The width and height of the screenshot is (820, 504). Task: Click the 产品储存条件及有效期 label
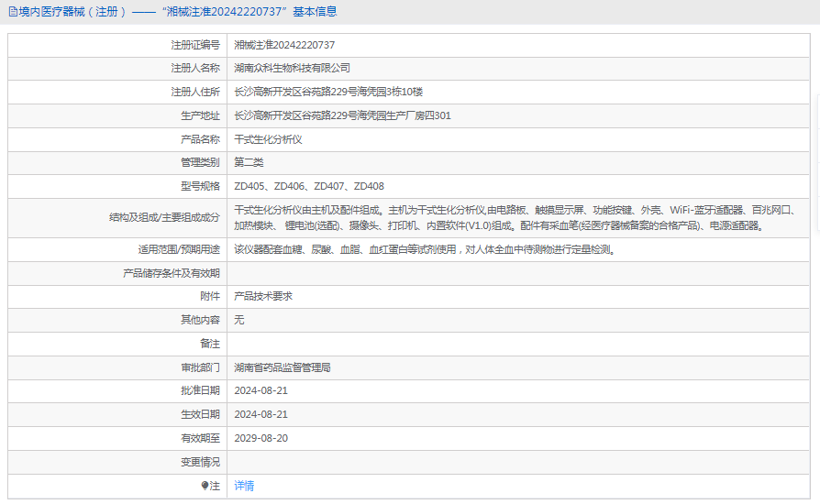[x=172, y=273]
